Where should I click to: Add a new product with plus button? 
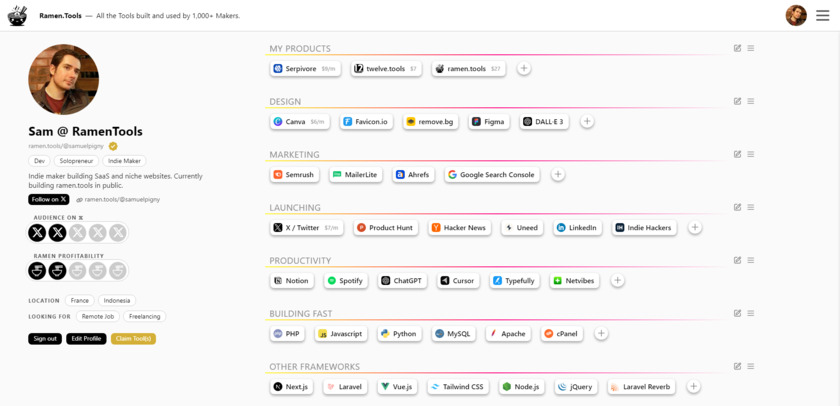click(x=523, y=69)
